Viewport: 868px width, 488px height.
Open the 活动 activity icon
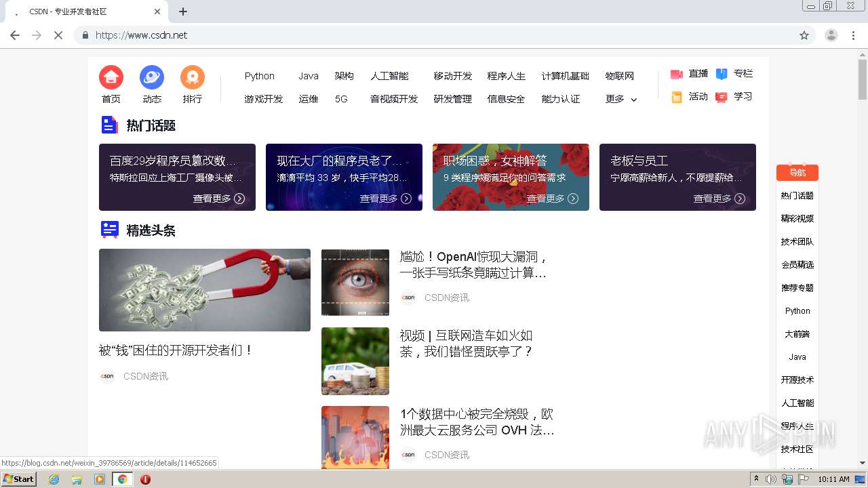[677, 97]
